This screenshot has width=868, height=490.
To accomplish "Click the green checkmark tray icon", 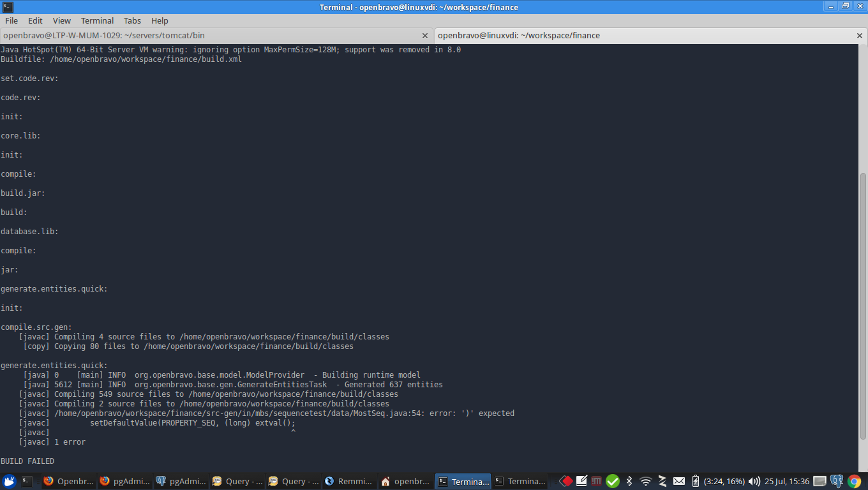I will coord(613,481).
